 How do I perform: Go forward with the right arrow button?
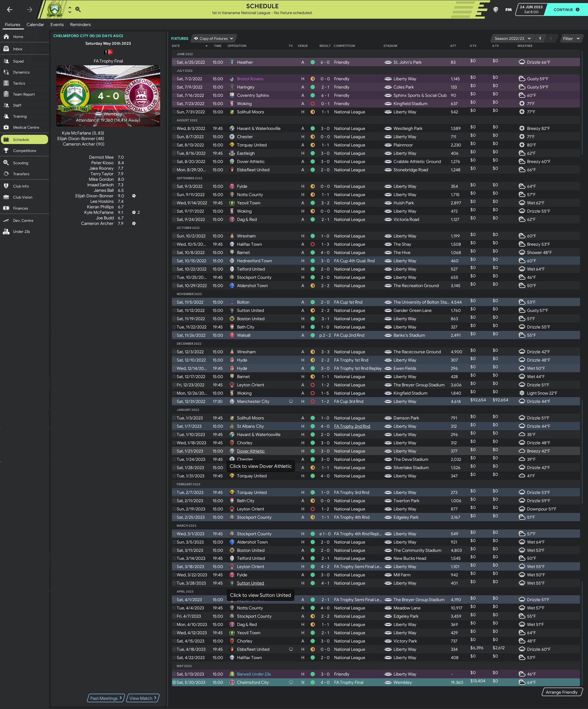click(x=30, y=9)
